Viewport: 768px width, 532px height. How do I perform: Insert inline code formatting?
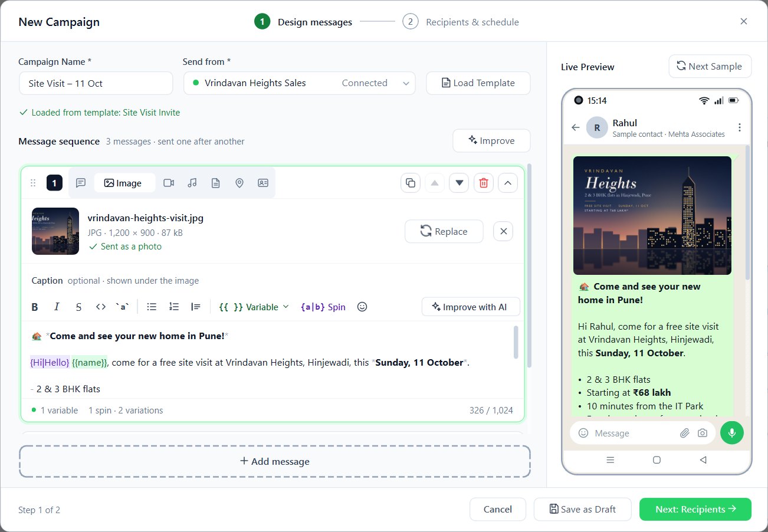click(101, 307)
